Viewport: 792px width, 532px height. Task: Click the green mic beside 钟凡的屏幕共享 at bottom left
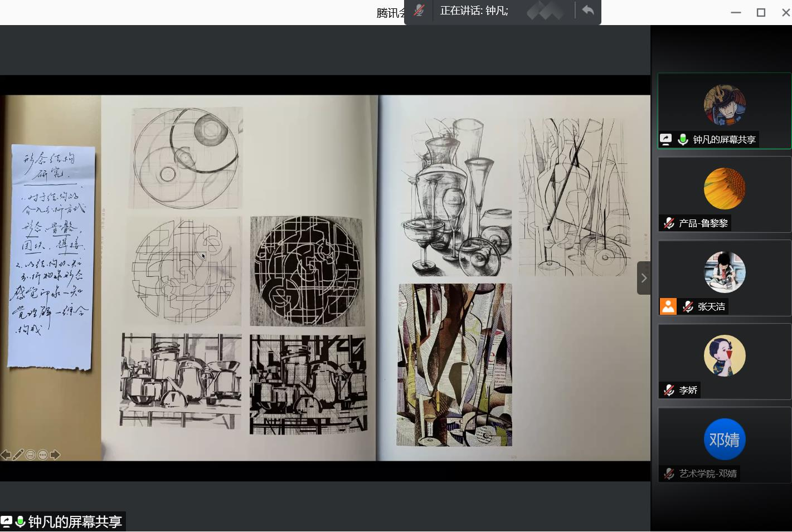click(x=21, y=522)
